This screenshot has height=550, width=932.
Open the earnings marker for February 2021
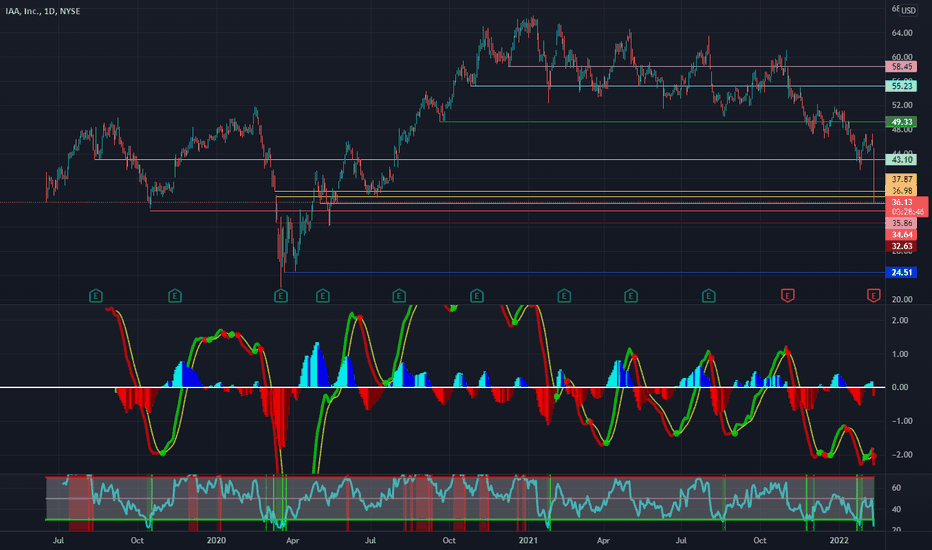point(564,296)
